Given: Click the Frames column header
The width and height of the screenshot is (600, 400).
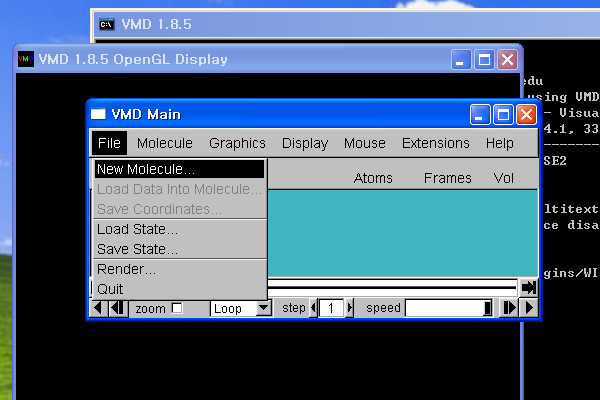Looking at the screenshot, I should point(447,178).
